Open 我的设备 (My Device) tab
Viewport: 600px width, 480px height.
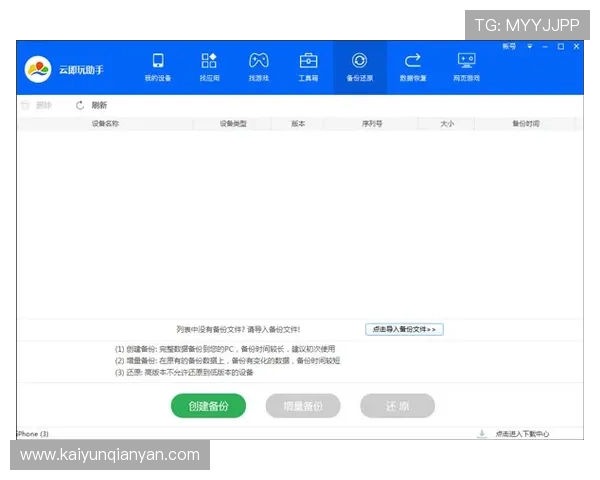158,67
